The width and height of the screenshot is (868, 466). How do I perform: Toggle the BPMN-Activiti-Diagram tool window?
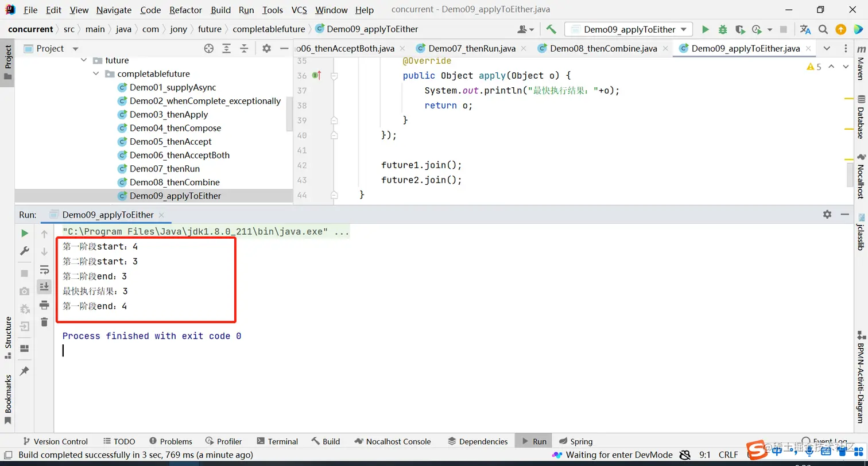coord(861,377)
